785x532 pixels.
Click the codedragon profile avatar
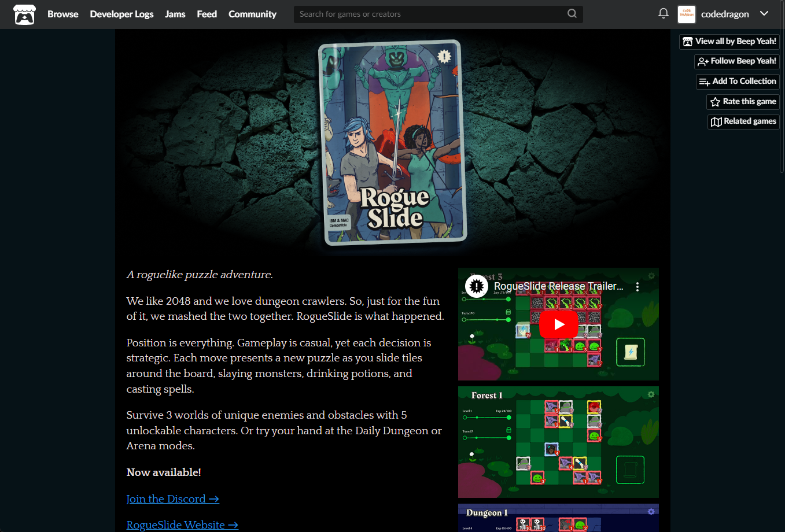click(686, 14)
